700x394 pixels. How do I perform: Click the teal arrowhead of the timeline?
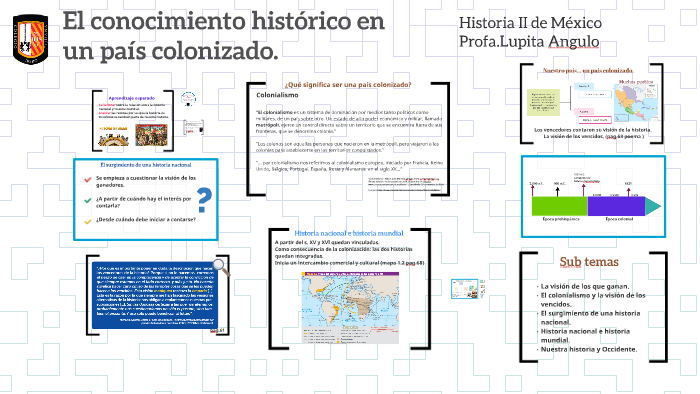653,206
